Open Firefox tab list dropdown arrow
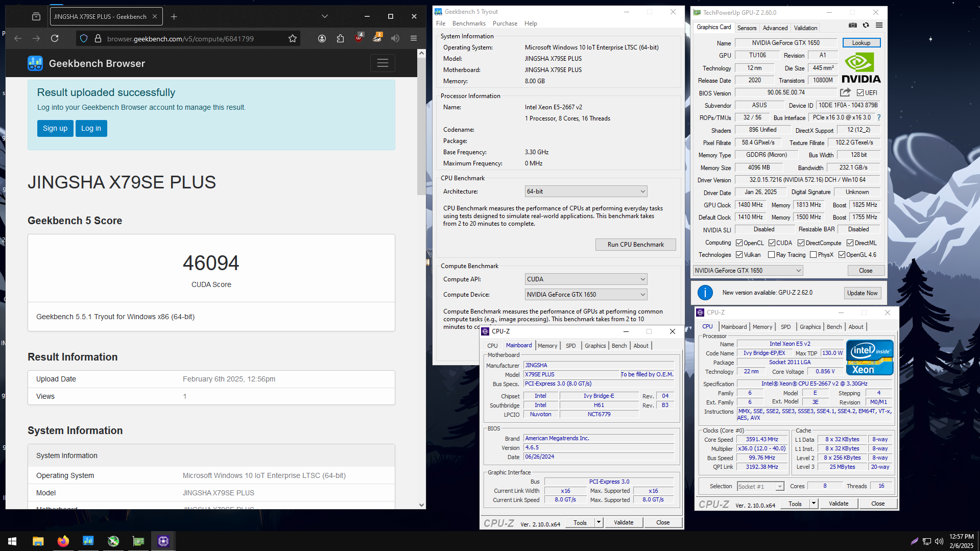Viewport: 980px width, 551px height. pos(324,16)
